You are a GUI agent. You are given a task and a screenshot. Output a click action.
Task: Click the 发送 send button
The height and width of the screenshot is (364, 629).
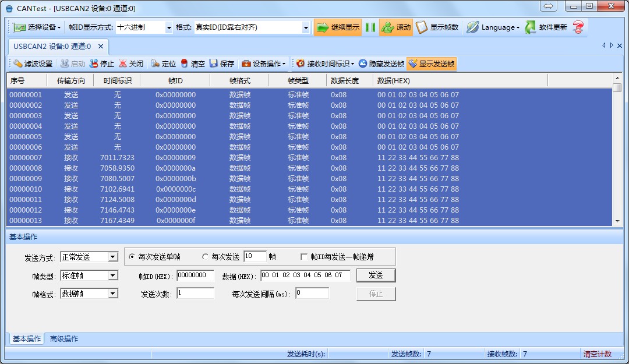tap(376, 275)
